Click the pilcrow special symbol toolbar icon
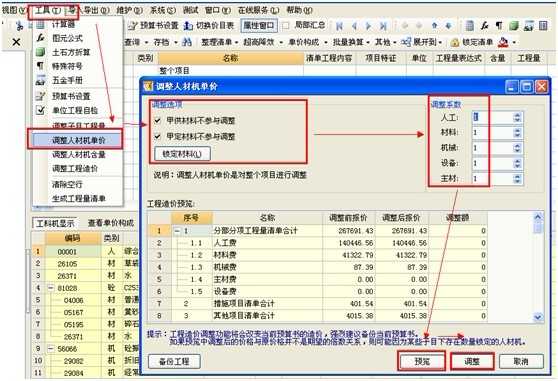 click(499, 26)
